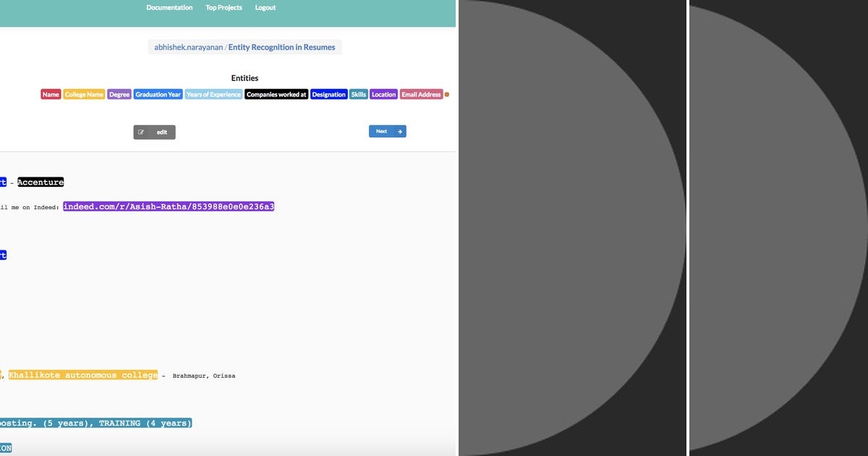
Task: Open the Documentation menu item
Action: pos(169,7)
